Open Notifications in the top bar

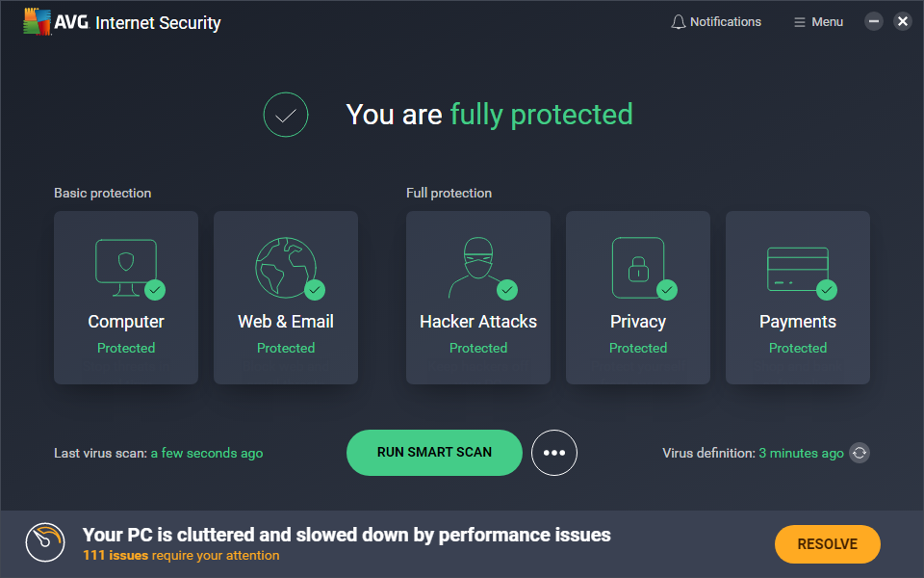(725, 22)
